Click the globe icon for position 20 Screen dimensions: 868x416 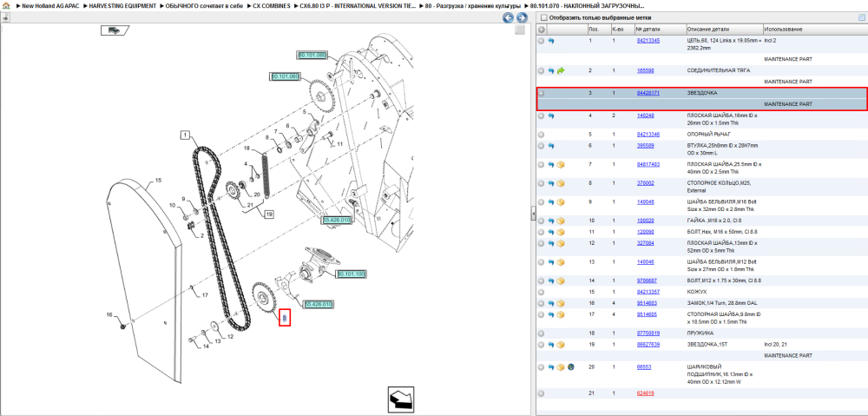[x=571, y=366]
